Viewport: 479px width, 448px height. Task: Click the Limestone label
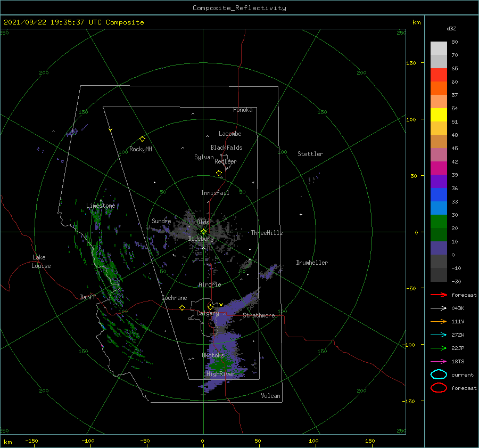[101, 206]
